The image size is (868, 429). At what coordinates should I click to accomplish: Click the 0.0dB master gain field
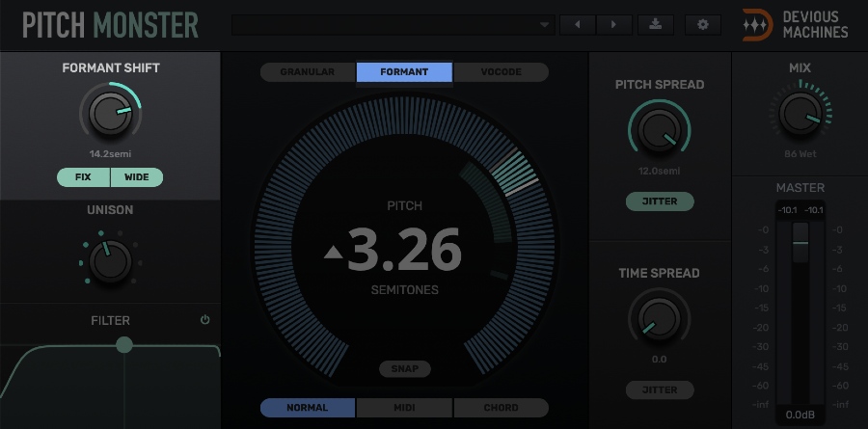pos(800,415)
